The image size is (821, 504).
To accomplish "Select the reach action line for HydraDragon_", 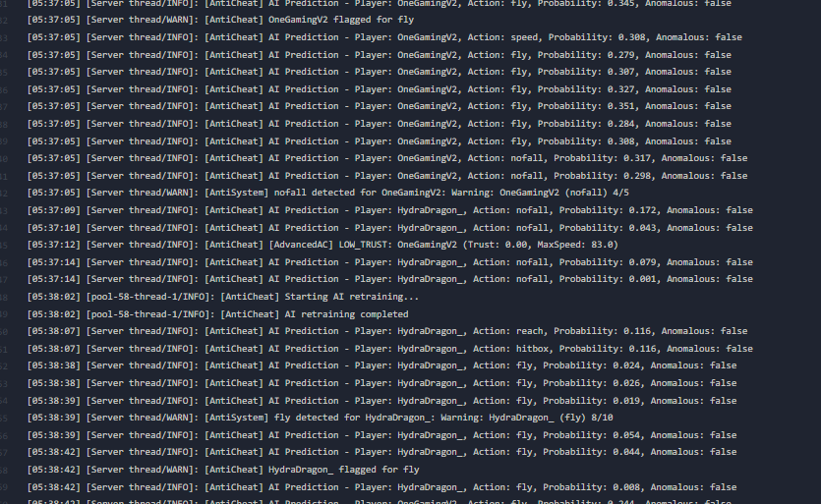I will coord(387,331).
